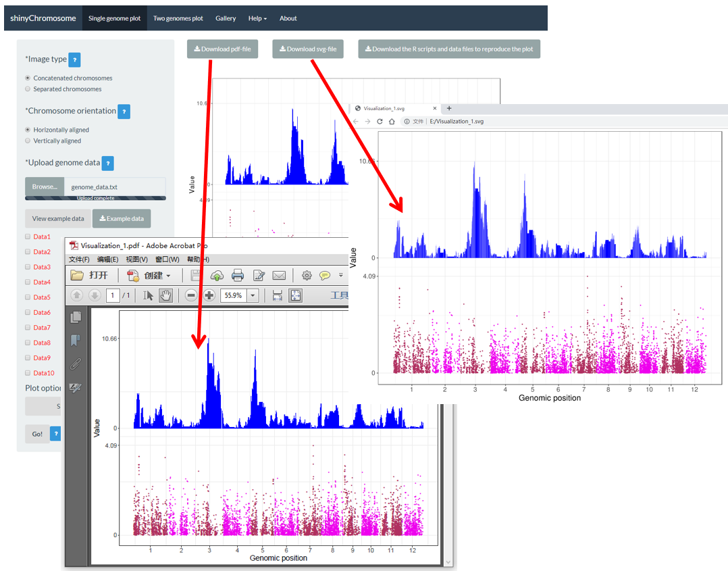Click the page number field in Acrobat
The height and width of the screenshot is (571, 728).
(x=112, y=295)
